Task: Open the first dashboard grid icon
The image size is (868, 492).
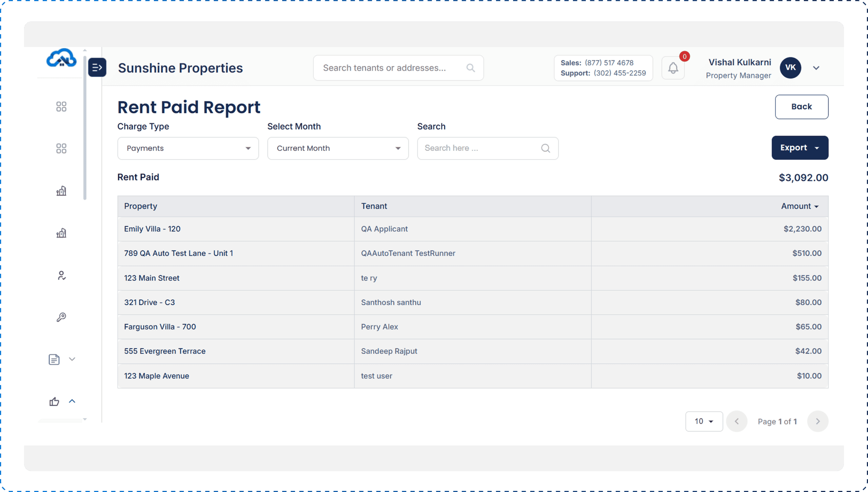Action: point(61,107)
